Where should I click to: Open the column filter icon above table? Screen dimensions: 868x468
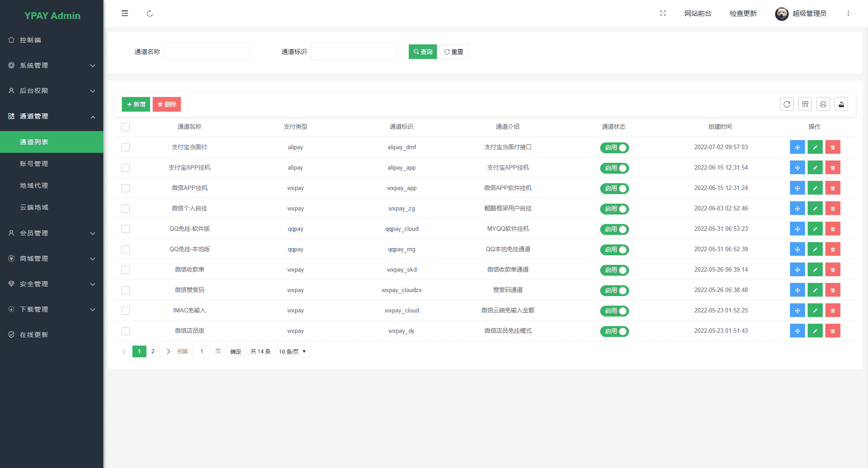(805, 104)
